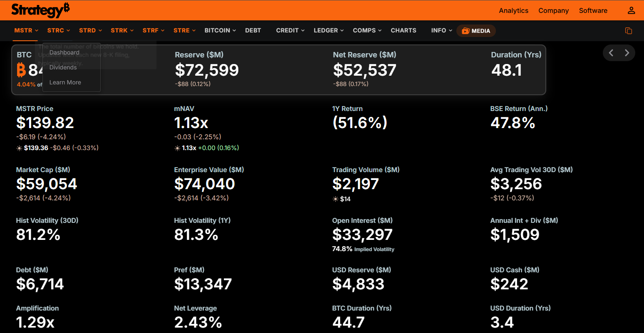Open the Company link
The height and width of the screenshot is (333, 644).
coord(553,10)
